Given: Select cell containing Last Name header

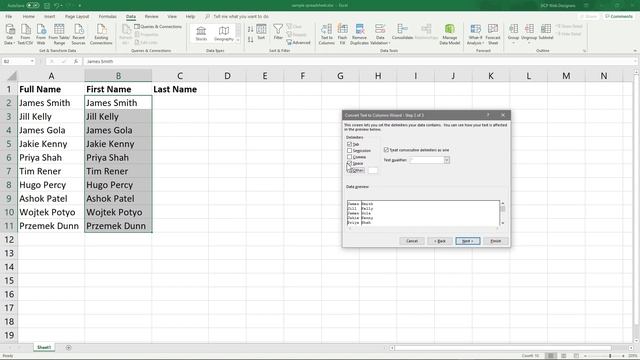Looking at the screenshot, I should 180,89.
